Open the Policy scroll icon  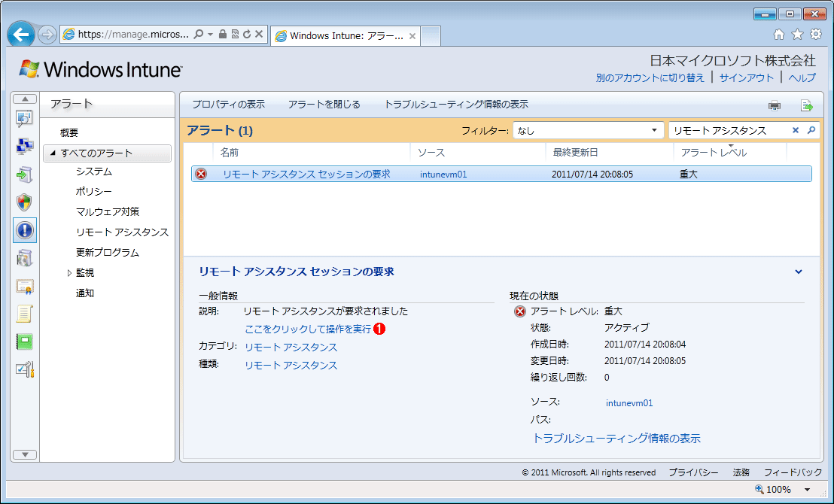tap(25, 314)
